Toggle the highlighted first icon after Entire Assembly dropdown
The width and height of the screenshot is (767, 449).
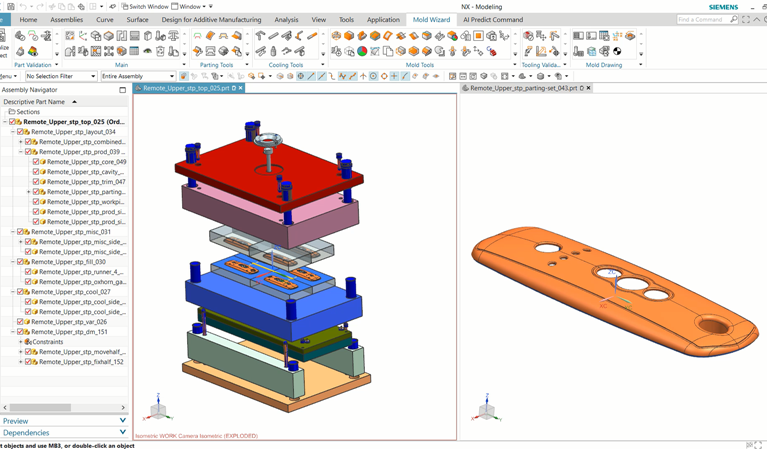click(183, 76)
